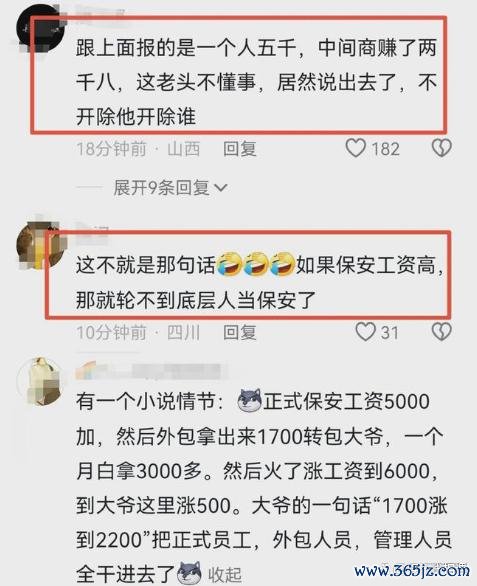Open the blurred username of third commenter

tap(151, 370)
